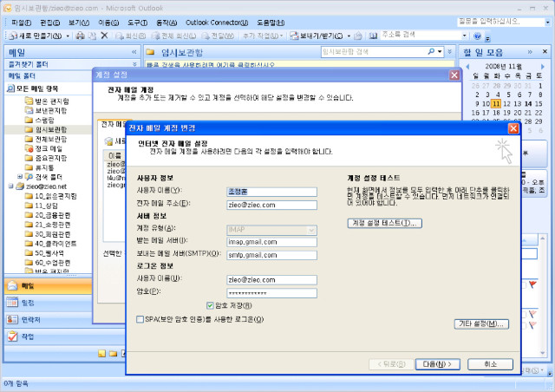This screenshot has width=555, height=392.
Task: Expand the 검색 폴더 tree node
Action: [x=20, y=176]
